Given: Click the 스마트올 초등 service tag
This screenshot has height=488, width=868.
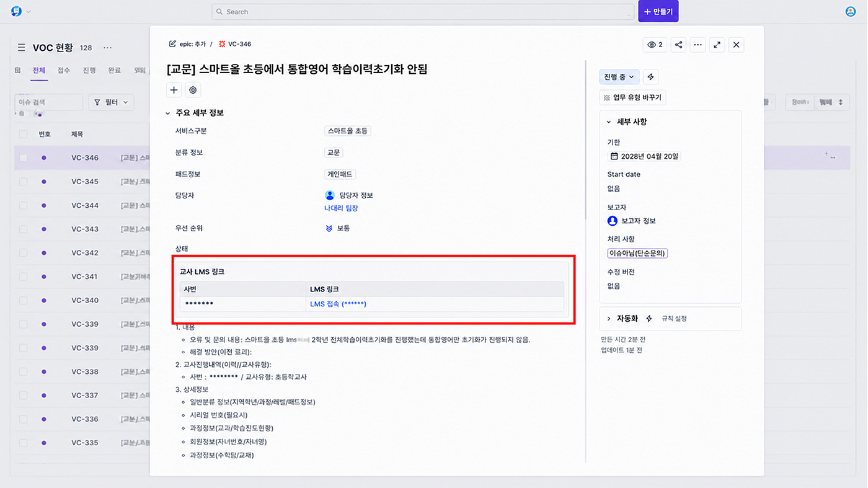Looking at the screenshot, I should 348,131.
